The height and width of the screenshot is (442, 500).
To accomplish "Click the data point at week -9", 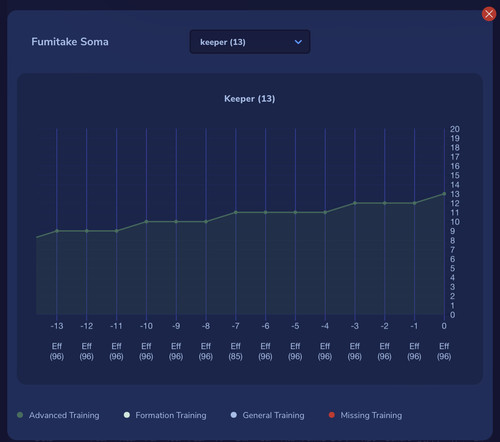I will [176, 222].
